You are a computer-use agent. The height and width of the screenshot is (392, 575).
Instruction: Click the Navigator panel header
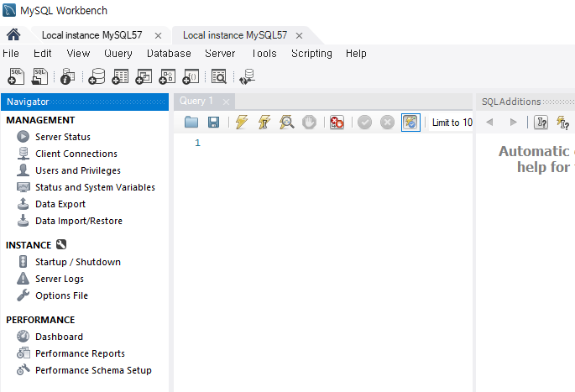click(x=85, y=102)
